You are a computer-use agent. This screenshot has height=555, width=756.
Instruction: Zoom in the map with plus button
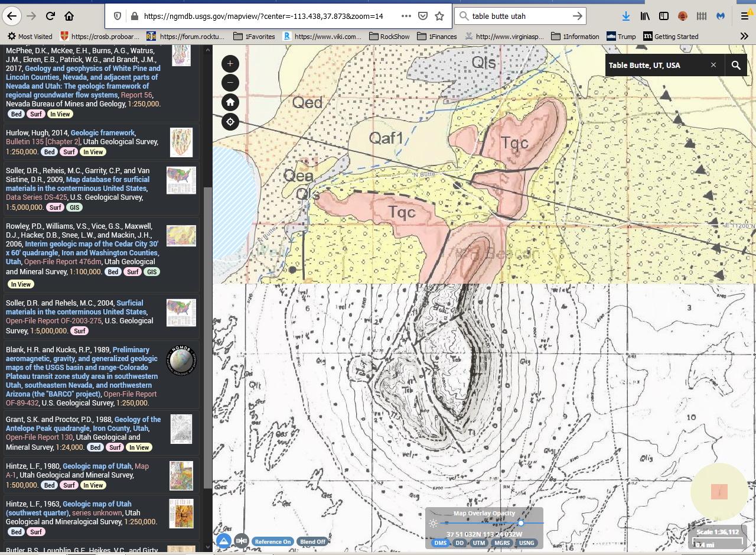230,63
